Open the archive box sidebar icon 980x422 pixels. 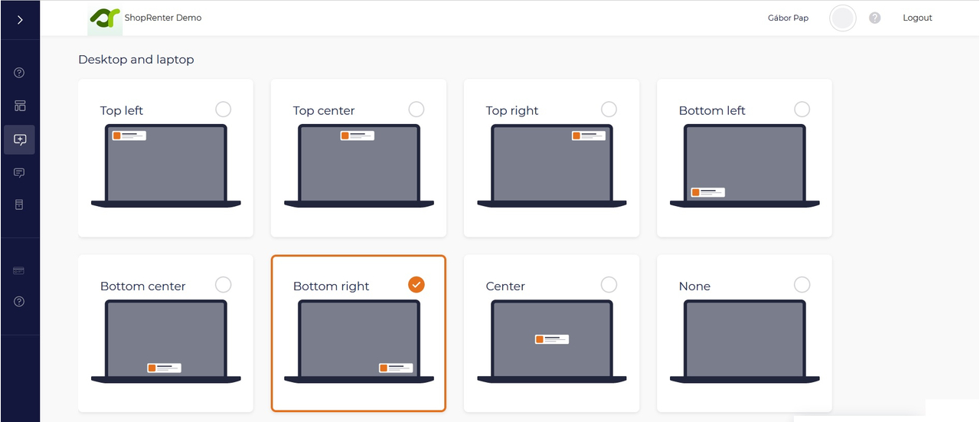pyautogui.click(x=20, y=204)
